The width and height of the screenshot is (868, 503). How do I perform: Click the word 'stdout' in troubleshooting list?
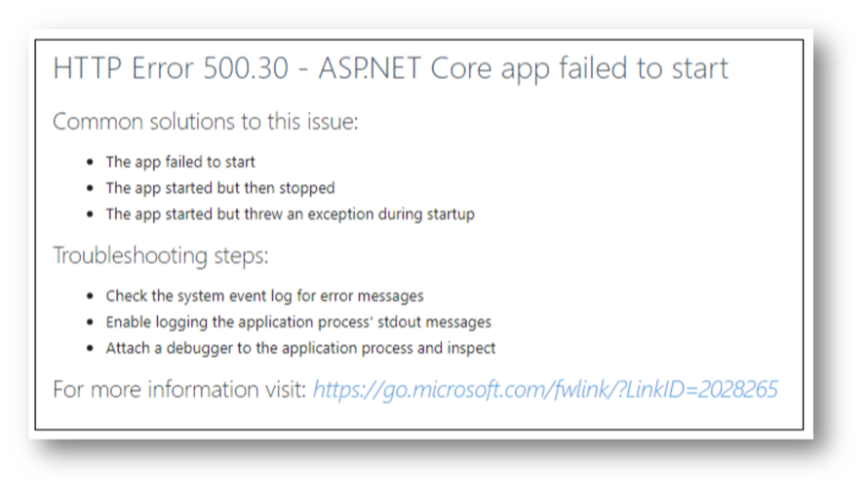coord(399,322)
